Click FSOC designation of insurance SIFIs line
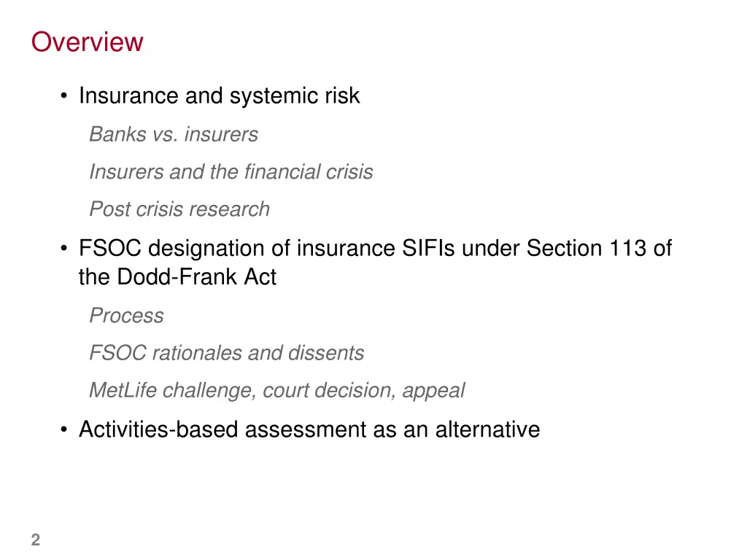The width and height of the screenshot is (747, 560). pos(376,248)
